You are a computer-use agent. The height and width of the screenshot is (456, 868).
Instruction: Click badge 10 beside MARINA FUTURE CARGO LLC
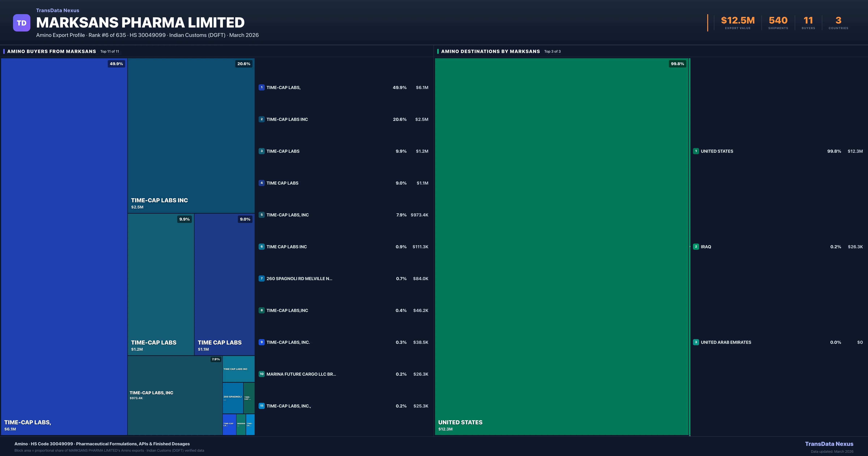tap(262, 374)
